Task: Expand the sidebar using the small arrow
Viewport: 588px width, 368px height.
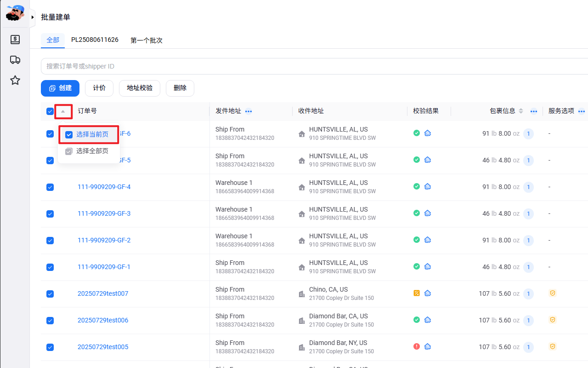Action: (33, 17)
